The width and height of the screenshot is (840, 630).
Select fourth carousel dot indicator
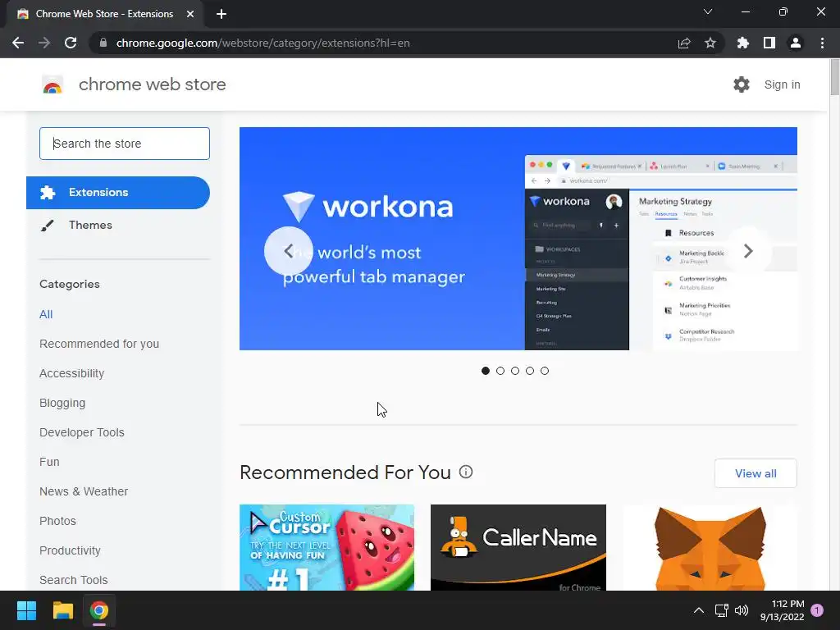(x=530, y=371)
